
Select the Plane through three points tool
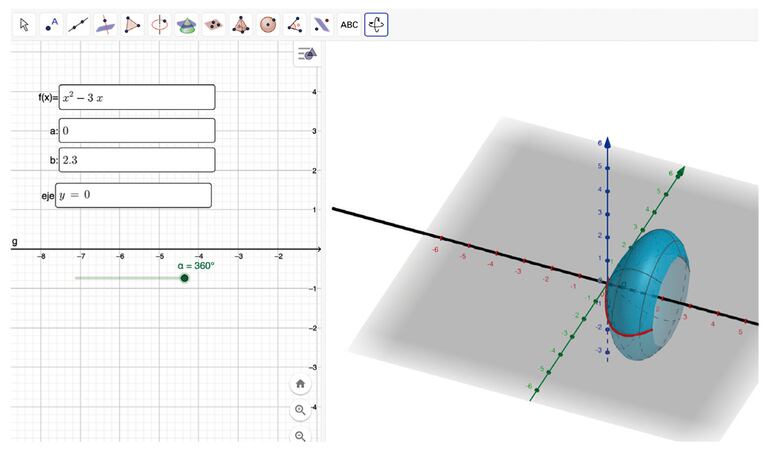click(214, 25)
